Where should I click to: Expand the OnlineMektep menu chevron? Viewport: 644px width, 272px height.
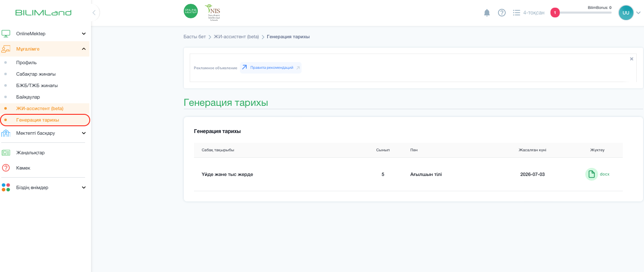click(x=84, y=34)
